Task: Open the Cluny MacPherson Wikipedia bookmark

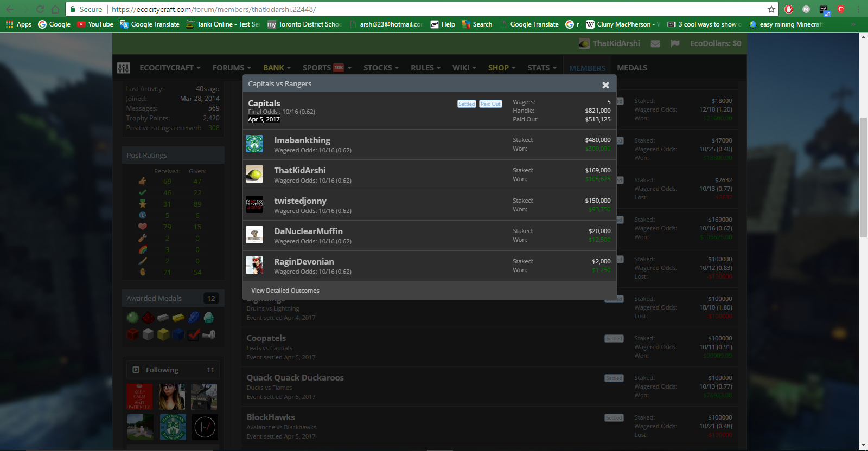Action: (x=623, y=24)
